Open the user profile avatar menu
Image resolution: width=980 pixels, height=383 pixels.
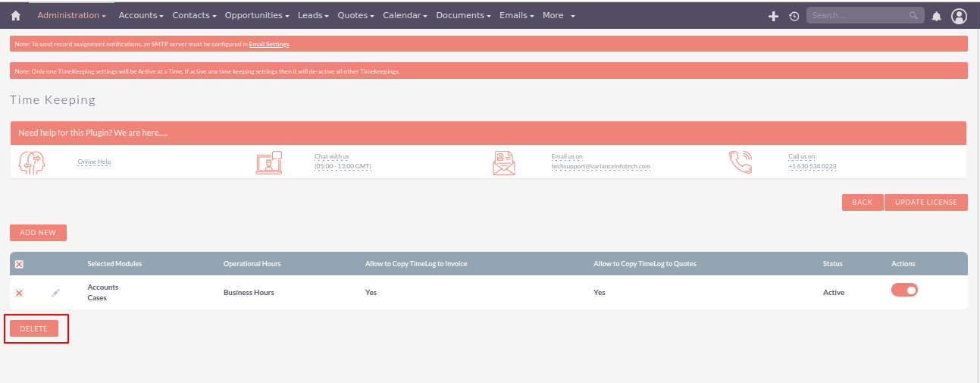959,16
